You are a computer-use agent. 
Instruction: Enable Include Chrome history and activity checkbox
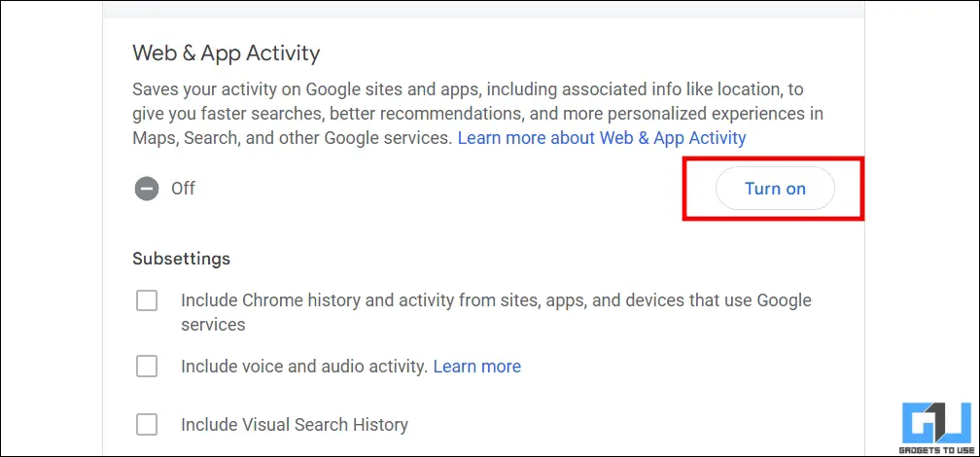[x=147, y=301]
